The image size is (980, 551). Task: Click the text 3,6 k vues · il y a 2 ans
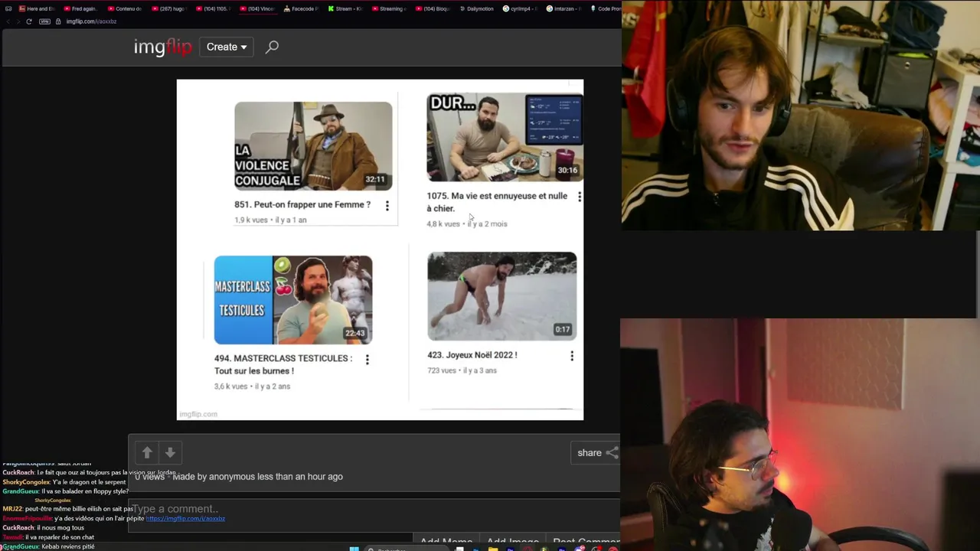pos(252,386)
